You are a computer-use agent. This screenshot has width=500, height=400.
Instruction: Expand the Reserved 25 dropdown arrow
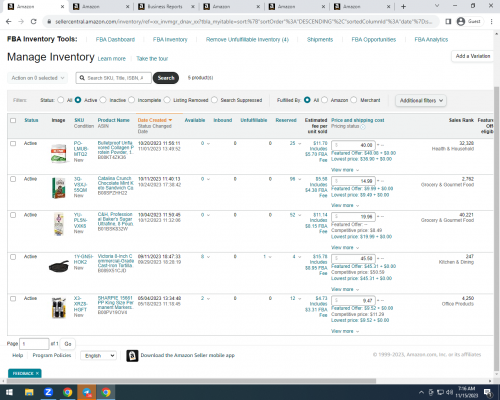[299, 144]
